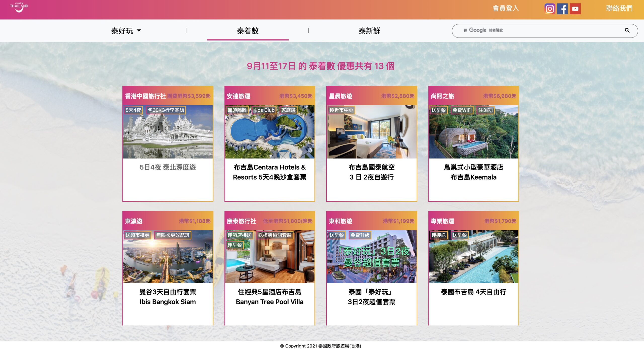The image size is (644, 349).
Task: Click the 送超市禮券 tag
Action: (138, 235)
